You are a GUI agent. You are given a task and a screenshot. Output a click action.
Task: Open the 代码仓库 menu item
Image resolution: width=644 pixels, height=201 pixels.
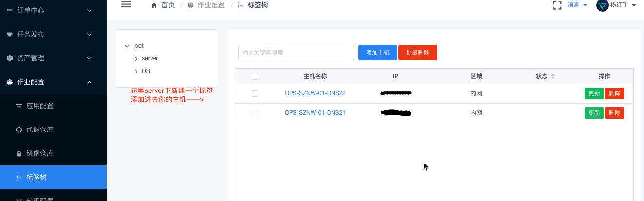point(53,129)
